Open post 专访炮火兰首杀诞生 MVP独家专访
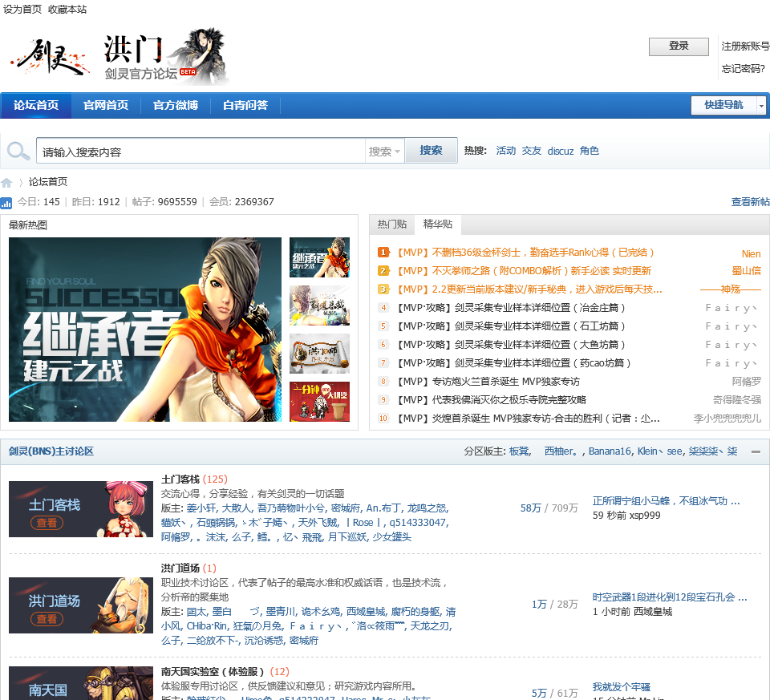 (x=488, y=382)
